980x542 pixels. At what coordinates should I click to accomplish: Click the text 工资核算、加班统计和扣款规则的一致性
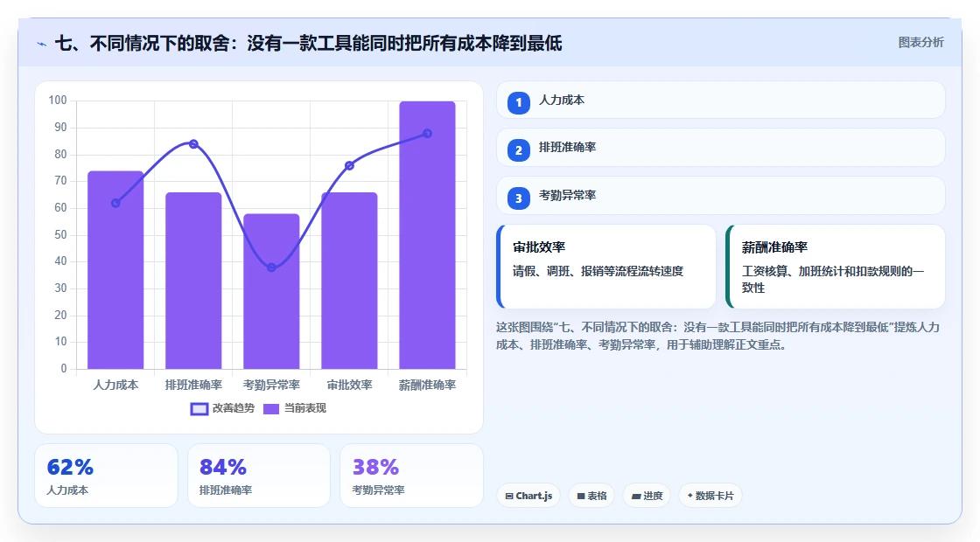833,280
